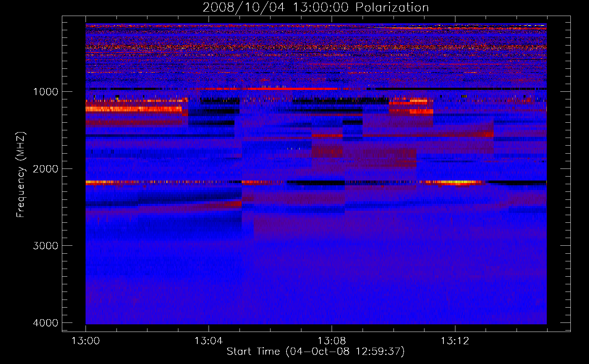Click the 13:08 time tick label

[x=332, y=341]
